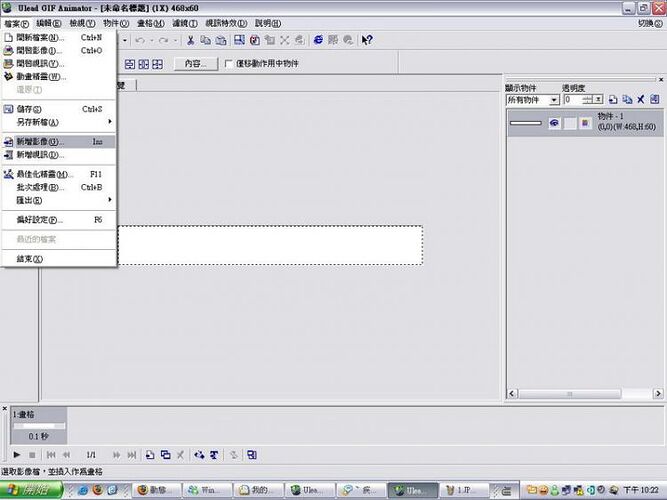Select 新增視訊 (Add video) menu entry
667x500 pixels.
pyautogui.click(x=59, y=155)
